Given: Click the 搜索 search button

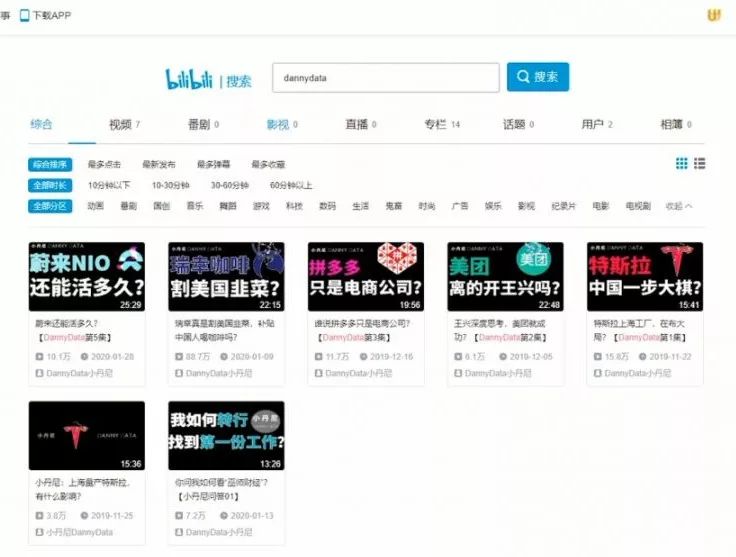Looking at the screenshot, I should pos(538,77).
